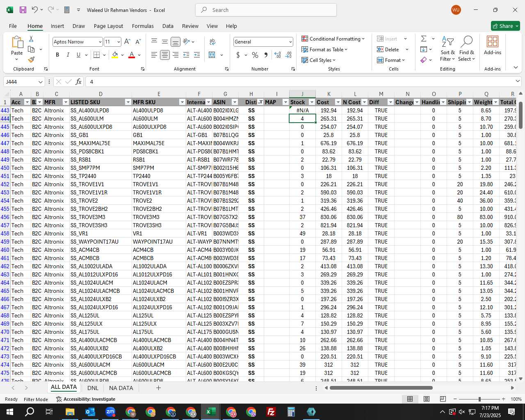
Task: Switch to Page Layout view in status bar
Action: 427,399
